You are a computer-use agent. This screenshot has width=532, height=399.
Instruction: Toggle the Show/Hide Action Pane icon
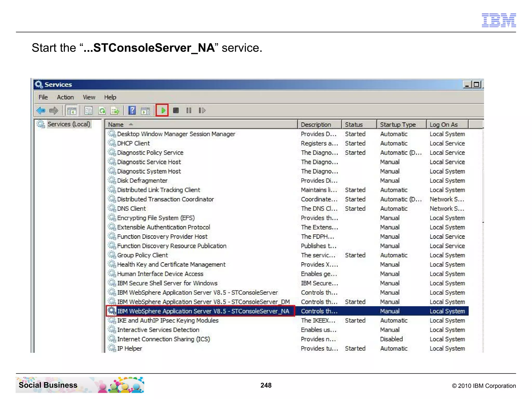click(x=145, y=111)
